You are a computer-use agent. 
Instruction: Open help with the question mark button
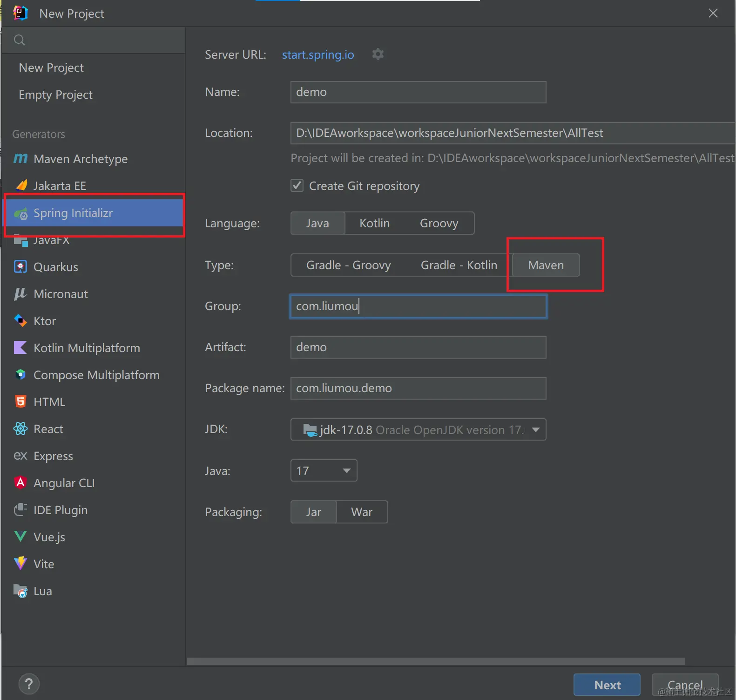click(x=29, y=684)
